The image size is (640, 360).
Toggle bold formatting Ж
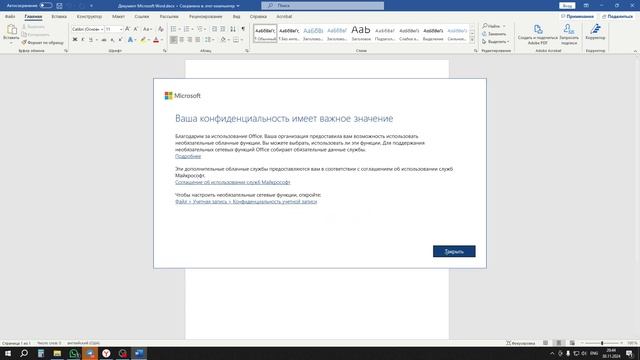coord(75,40)
